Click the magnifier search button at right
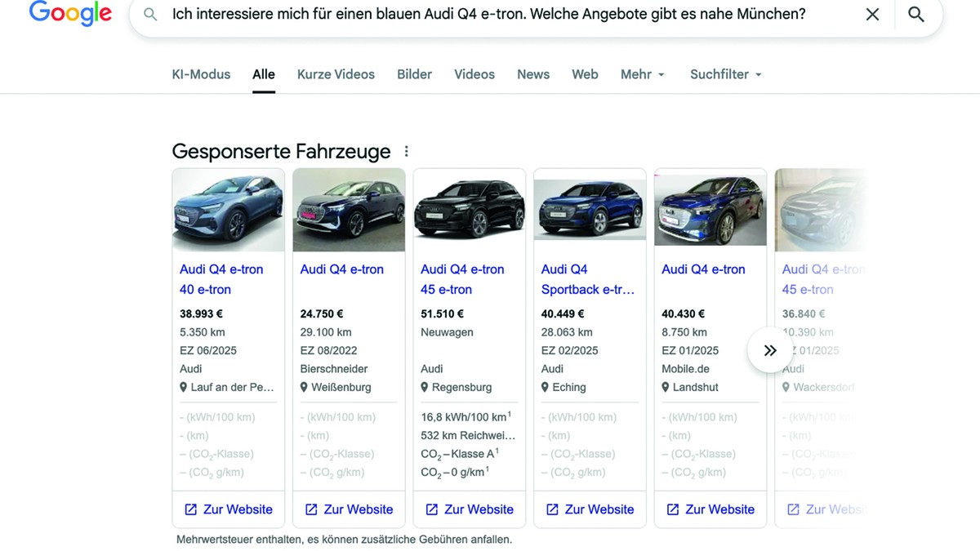This screenshot has width=980, height=551. point(916,15)
